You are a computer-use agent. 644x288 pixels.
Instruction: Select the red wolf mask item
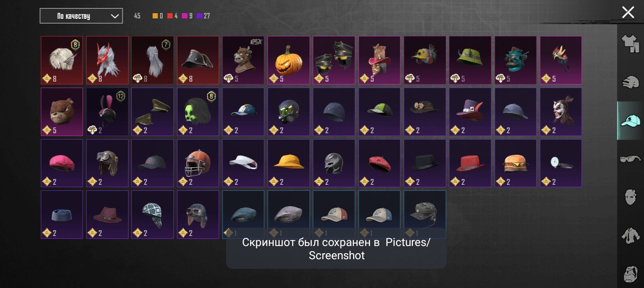click(x=107, y=60)
